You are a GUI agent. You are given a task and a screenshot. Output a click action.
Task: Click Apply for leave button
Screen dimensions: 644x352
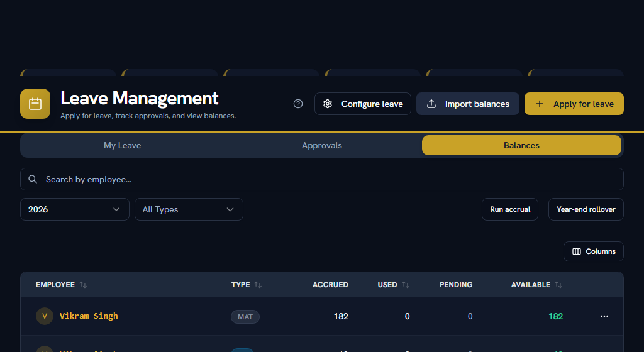574,104
